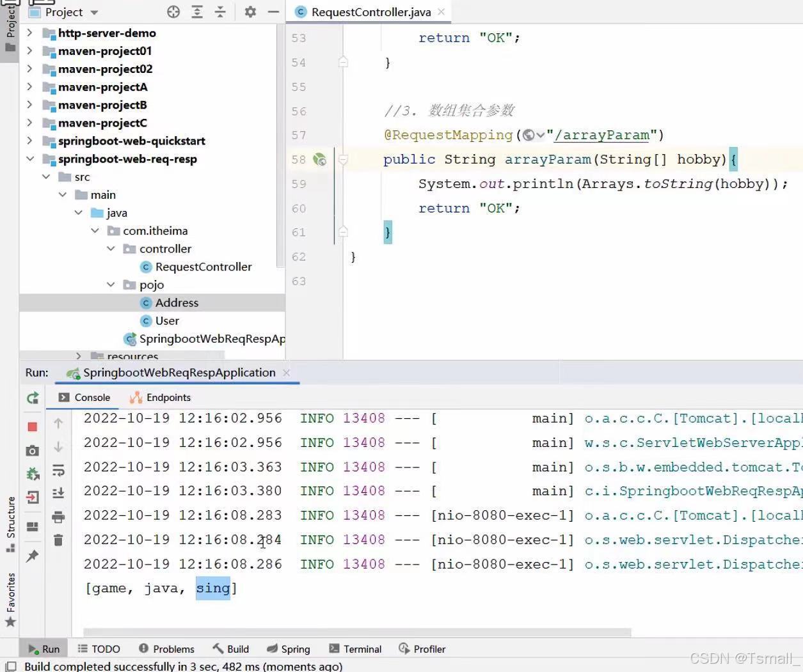Image resolution: width=803 pixels, height=672 pixels.
Task: Expand all nodes in Project panel
Action: click(197, 12)
